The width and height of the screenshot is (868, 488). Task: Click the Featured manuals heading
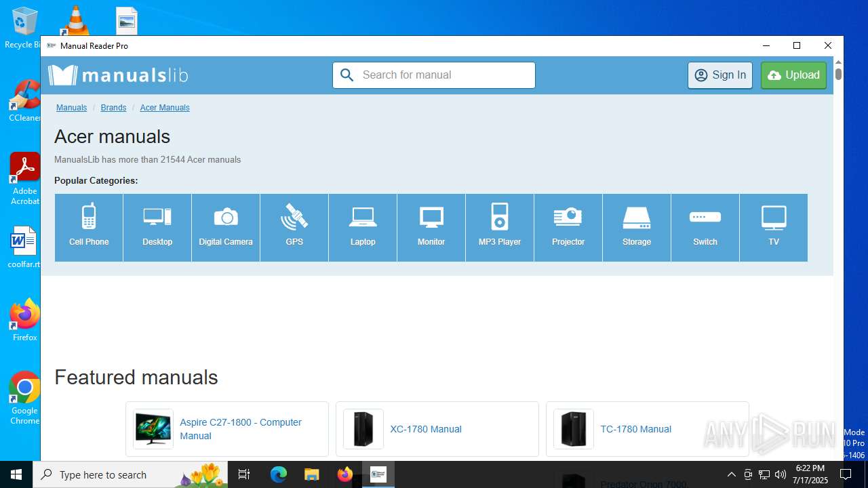click(136, 377)
